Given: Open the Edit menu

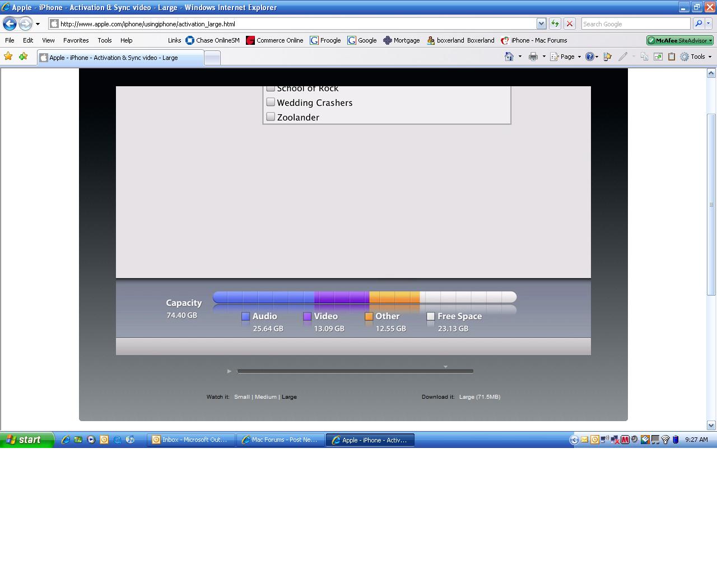Looking at the screenshot, I should (28, 40).
